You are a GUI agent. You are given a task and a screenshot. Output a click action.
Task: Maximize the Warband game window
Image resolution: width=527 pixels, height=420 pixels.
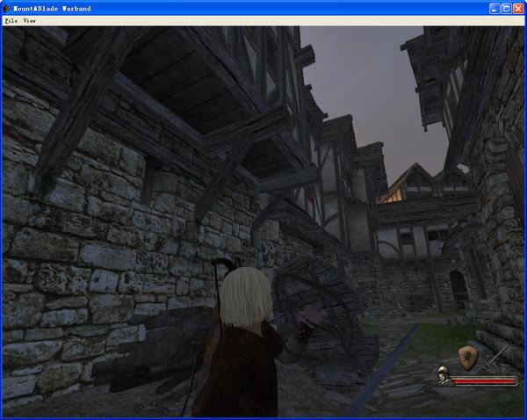506,8
